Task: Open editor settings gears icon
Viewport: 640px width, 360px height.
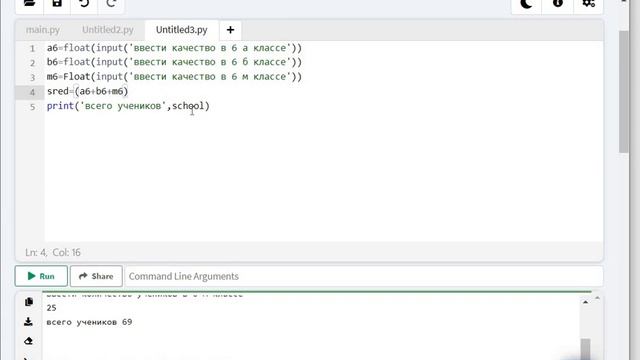Action: pos(588,4)
